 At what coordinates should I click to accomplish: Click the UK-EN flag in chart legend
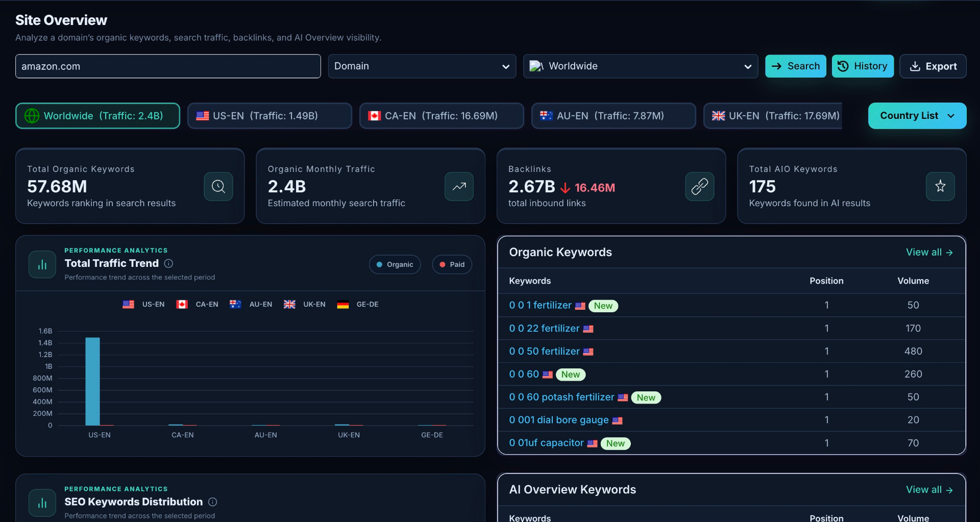pyautogui.click(x=289, y=304)
